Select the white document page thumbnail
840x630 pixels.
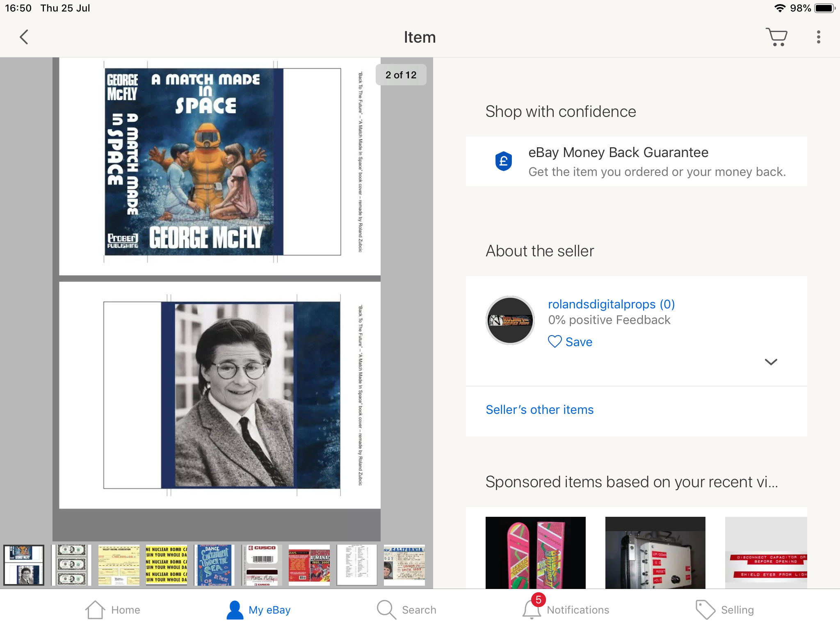click(357, 565)
